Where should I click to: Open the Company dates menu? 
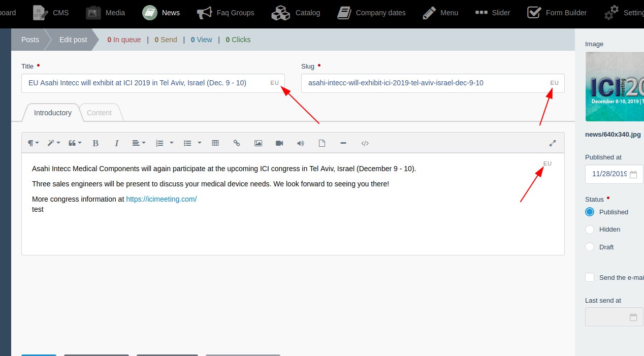click(371, 13)
